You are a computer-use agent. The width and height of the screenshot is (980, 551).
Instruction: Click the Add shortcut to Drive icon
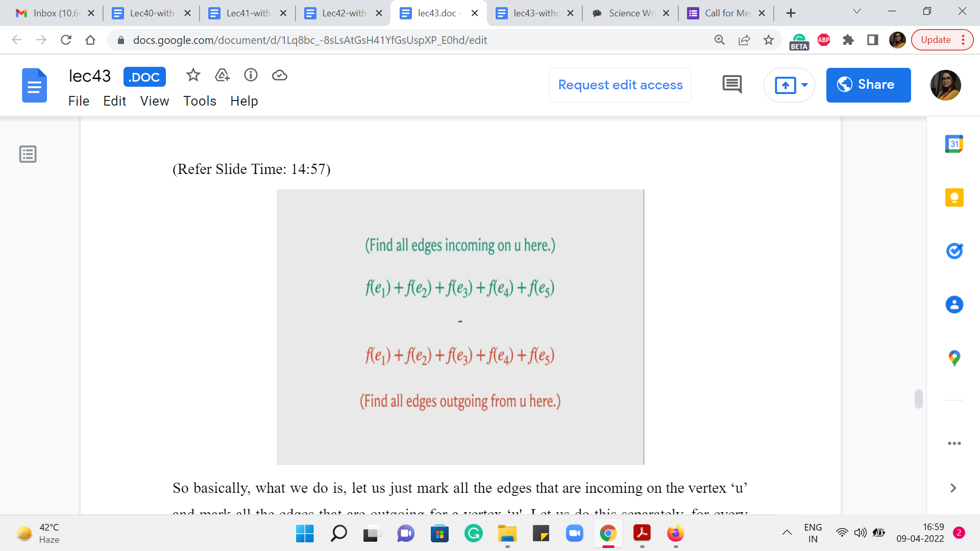pyautogui.click(x=222, y=76)
